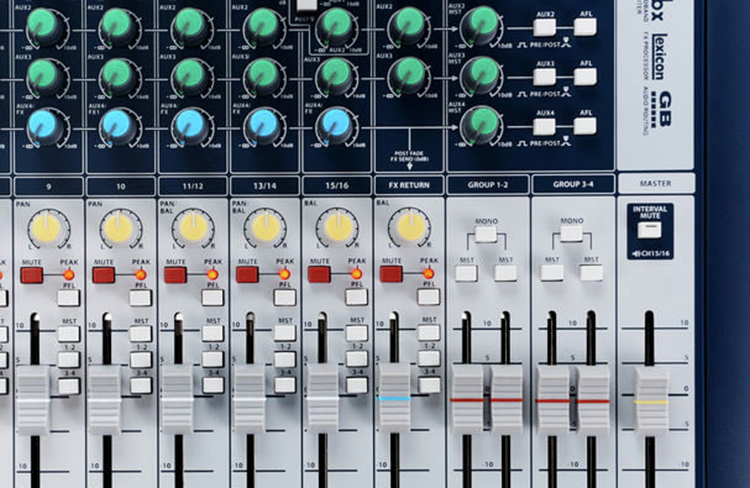
Task: Engage AFL button next to AUX2
Action: pyautogui.click(x=585, y=27)
